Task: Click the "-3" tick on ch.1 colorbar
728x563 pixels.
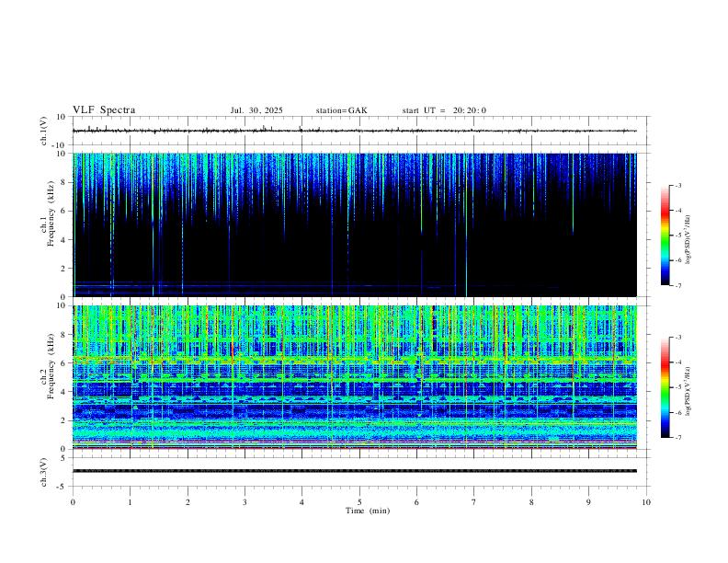Action: (678, 185)
